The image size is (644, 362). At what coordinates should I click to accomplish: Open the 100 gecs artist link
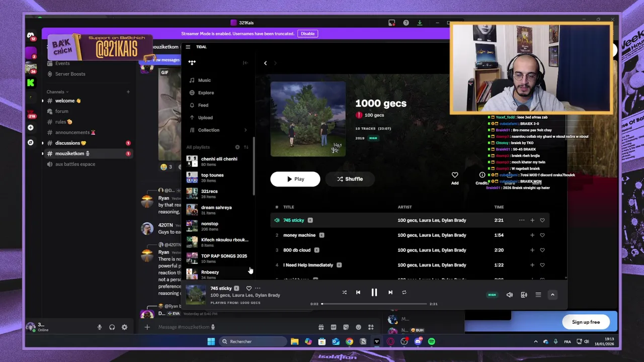click(374, 115)
